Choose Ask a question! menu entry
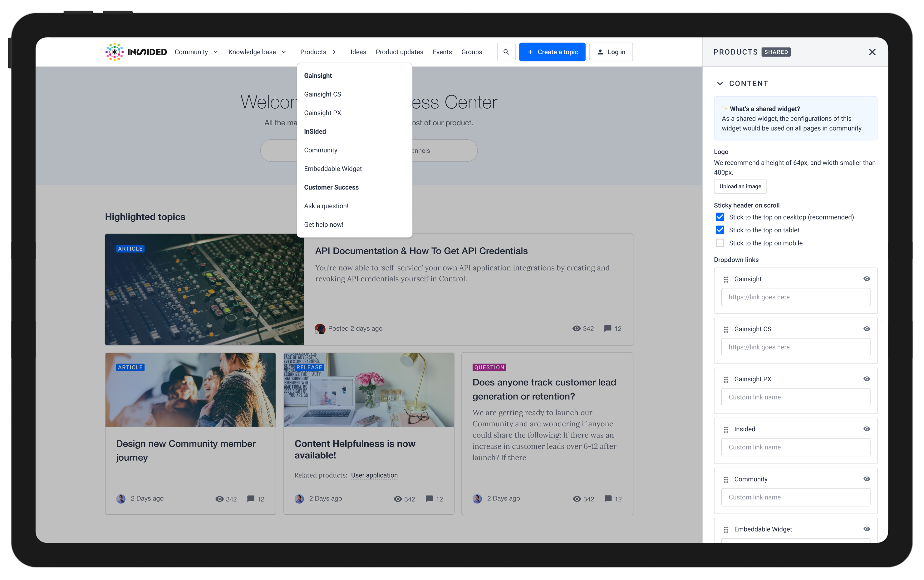The width and height of the screenshot is (924, 580). pyautogui.click(x=326, y=206)
